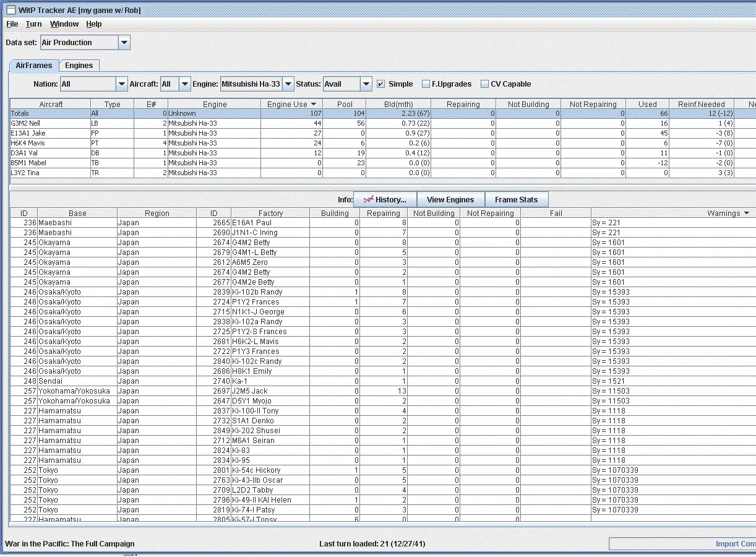
Task: Enable the F.Upgrades checkbox
Action: 426,84
